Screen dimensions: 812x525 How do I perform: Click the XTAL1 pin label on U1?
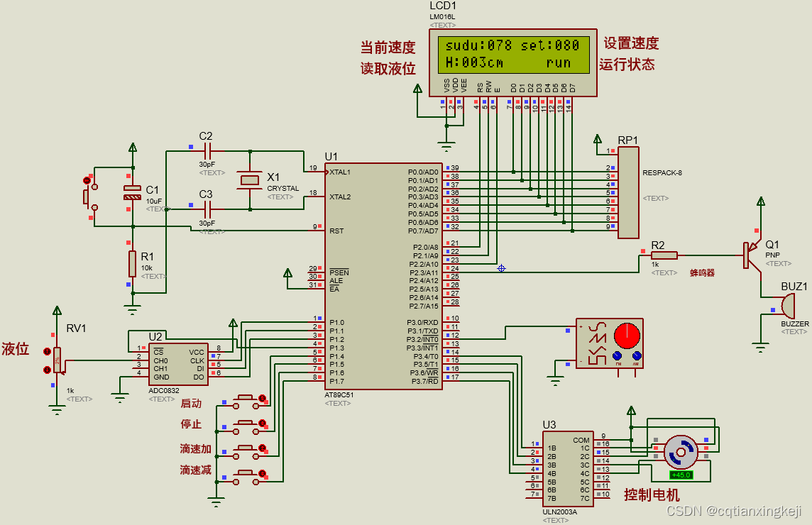[340, 172]
